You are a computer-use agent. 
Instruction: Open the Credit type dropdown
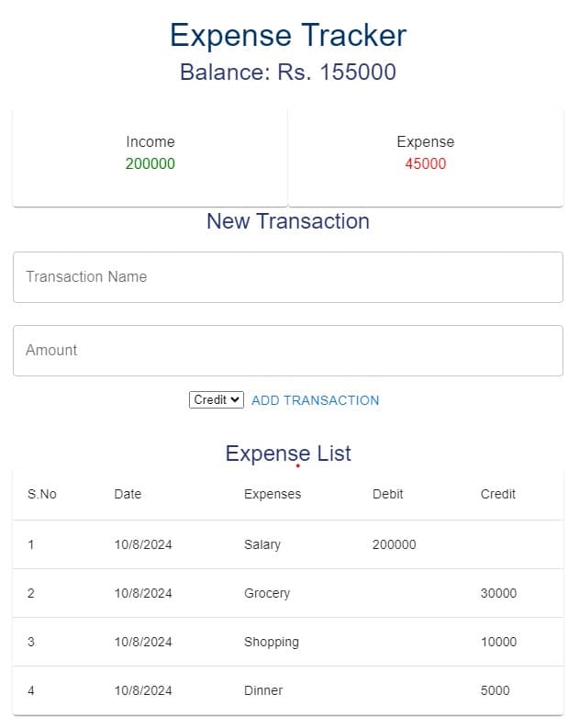(217, 399)
